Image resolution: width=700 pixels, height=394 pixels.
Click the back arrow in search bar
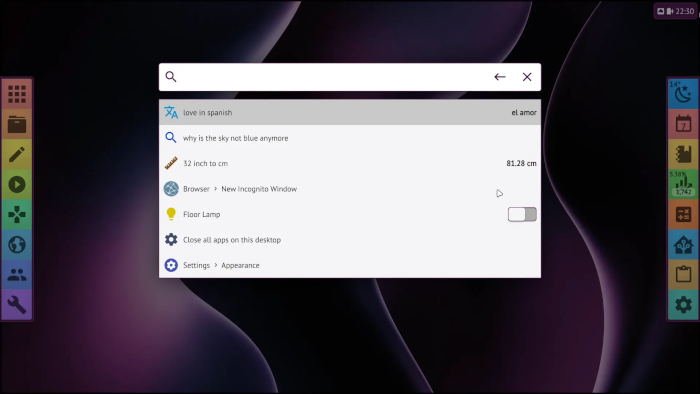click(500, 77)
